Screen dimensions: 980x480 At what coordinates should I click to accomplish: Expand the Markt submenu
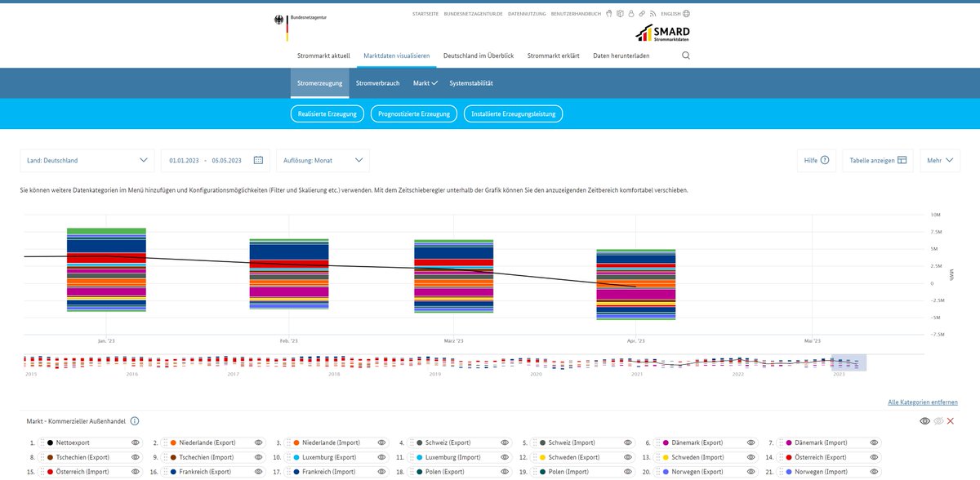(425, 83)
